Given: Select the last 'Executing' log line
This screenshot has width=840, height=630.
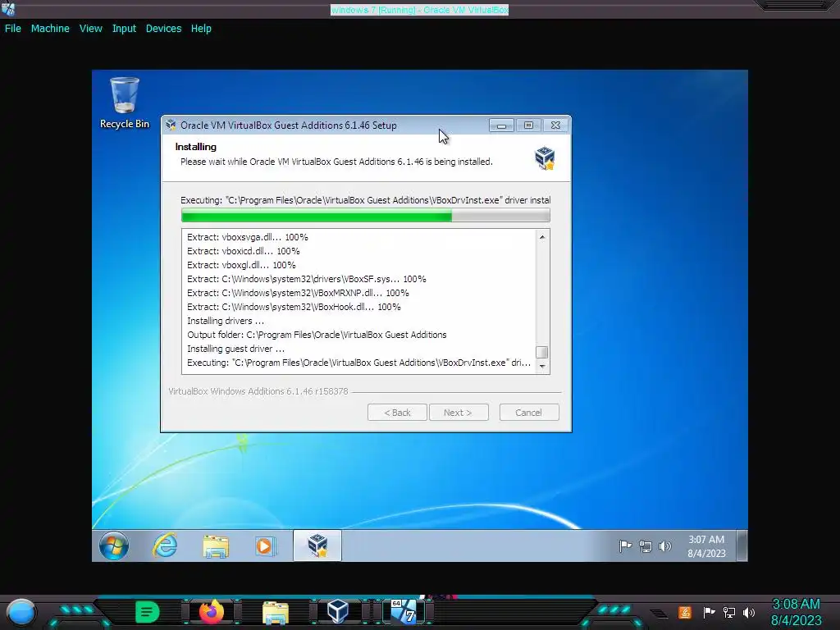Looking at the screenshot, I should pos(359,363).
